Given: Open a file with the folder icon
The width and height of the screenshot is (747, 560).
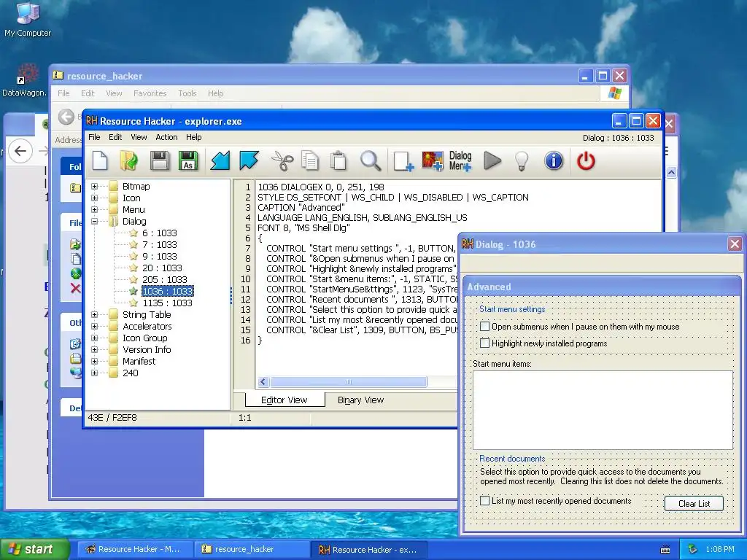Looking at the screenshot, I should coord(129,160).
